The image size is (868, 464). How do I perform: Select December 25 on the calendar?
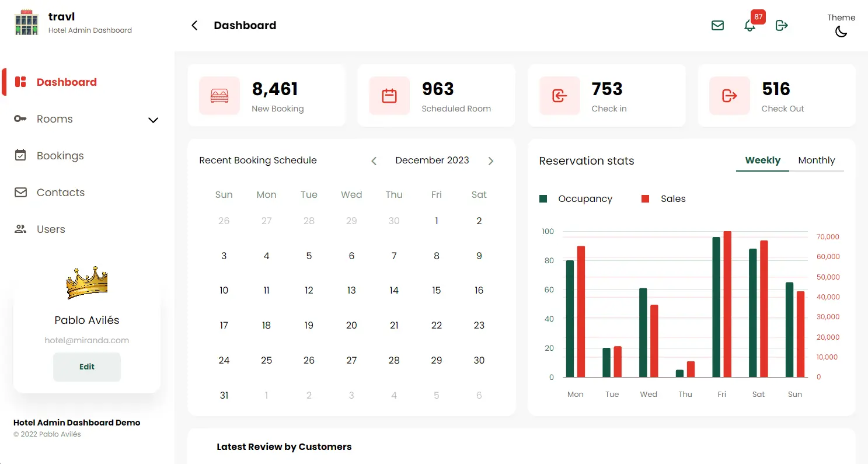point(266,361)
